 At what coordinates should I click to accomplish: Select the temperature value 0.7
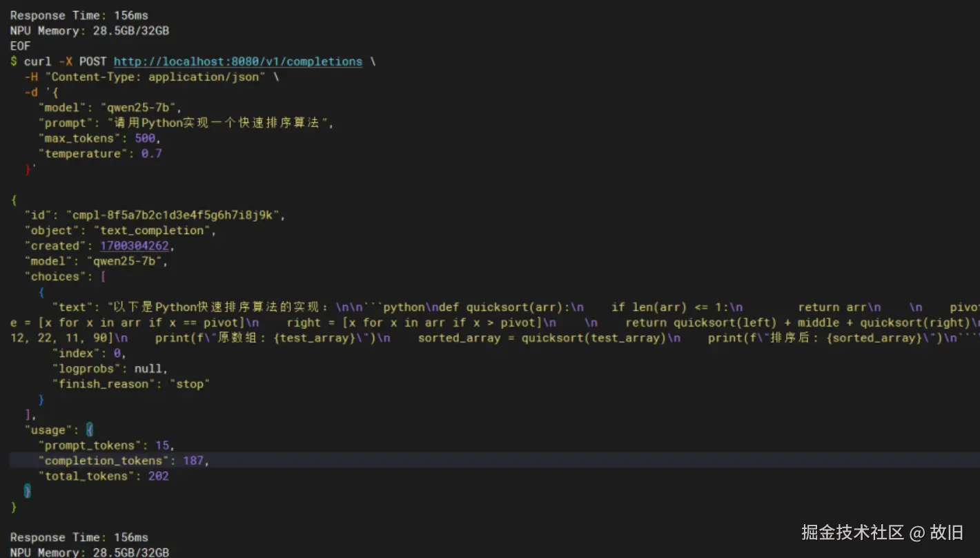(x=152, y=153)
